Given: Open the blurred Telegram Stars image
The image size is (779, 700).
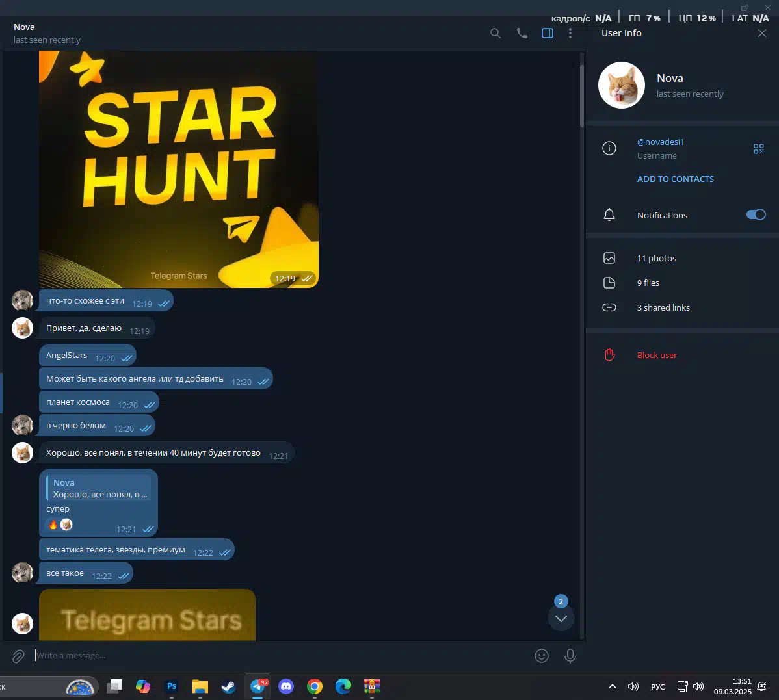Looking at the screenshot, I should (x=147, y=615).
